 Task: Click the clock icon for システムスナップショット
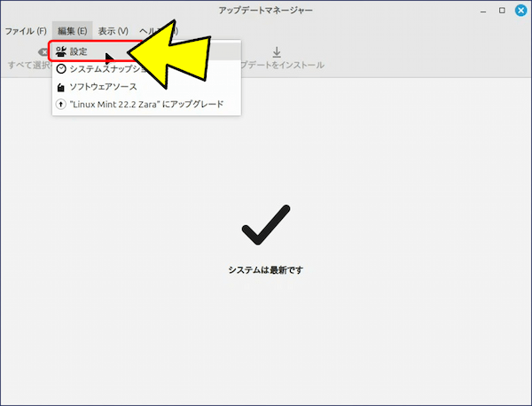[x=60, y=69]
